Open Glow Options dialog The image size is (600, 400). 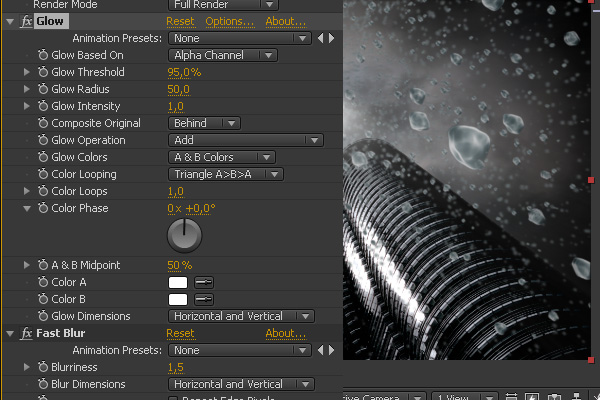pyautogui.click(x=230, y=21)
